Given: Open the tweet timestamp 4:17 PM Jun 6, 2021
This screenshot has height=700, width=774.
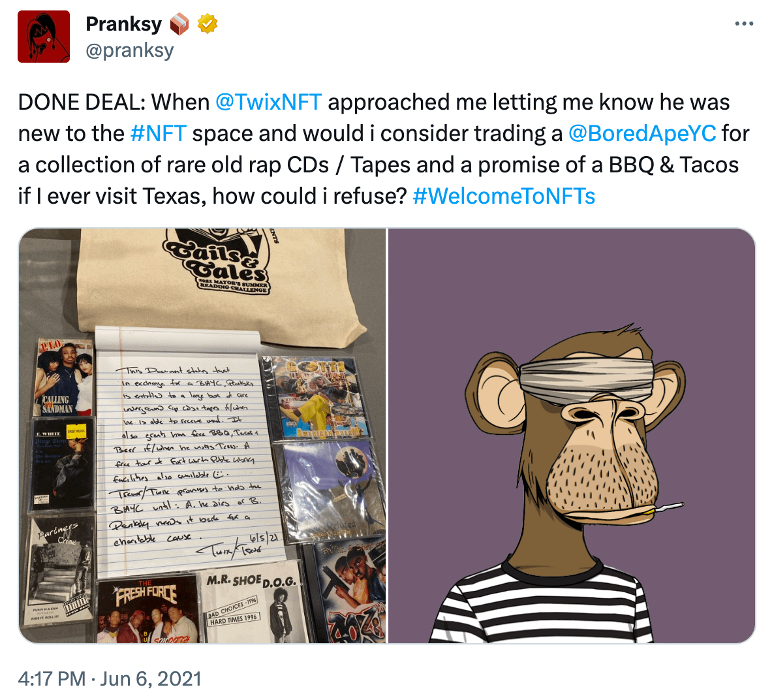Looking at the screenshot, I should pos(110,678).
